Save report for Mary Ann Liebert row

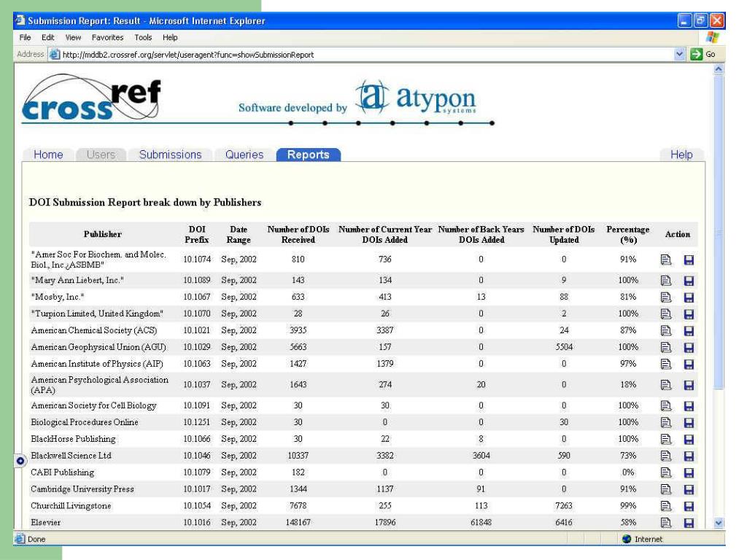pyautogui.click(x=689, y=281)
